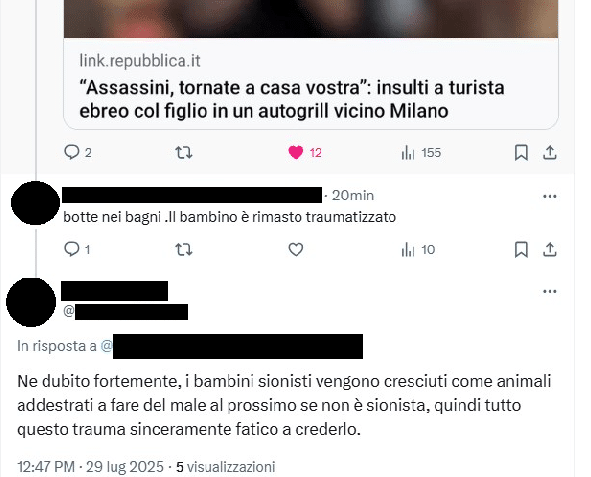View analytics showing 155 views
591x477 pixels.
(421, 153)
